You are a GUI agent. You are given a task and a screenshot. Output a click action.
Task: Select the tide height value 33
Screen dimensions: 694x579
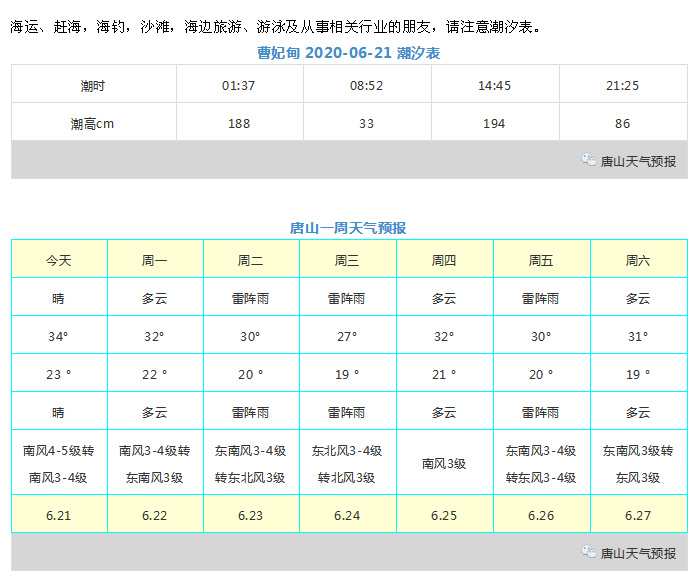point(366,123)
